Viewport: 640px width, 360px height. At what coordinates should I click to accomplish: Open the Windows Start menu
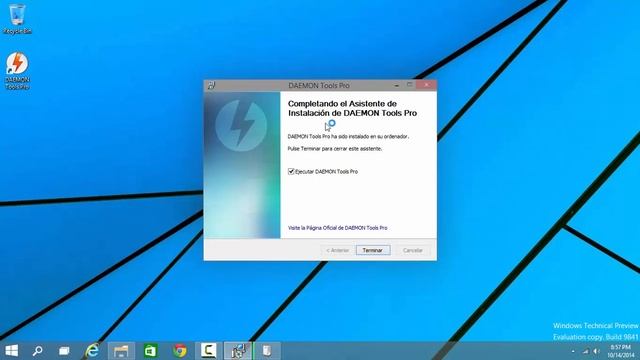(x=11, y=351)
